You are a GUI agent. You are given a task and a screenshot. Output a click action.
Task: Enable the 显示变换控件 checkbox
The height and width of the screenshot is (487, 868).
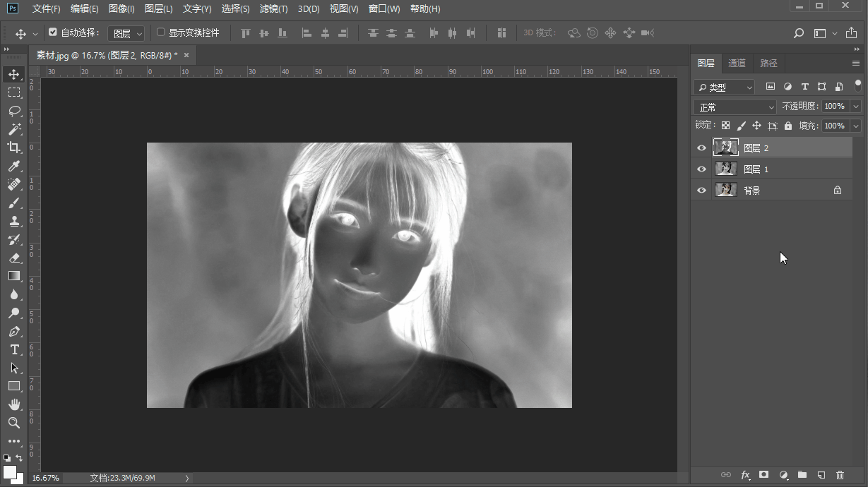[160, 32]
